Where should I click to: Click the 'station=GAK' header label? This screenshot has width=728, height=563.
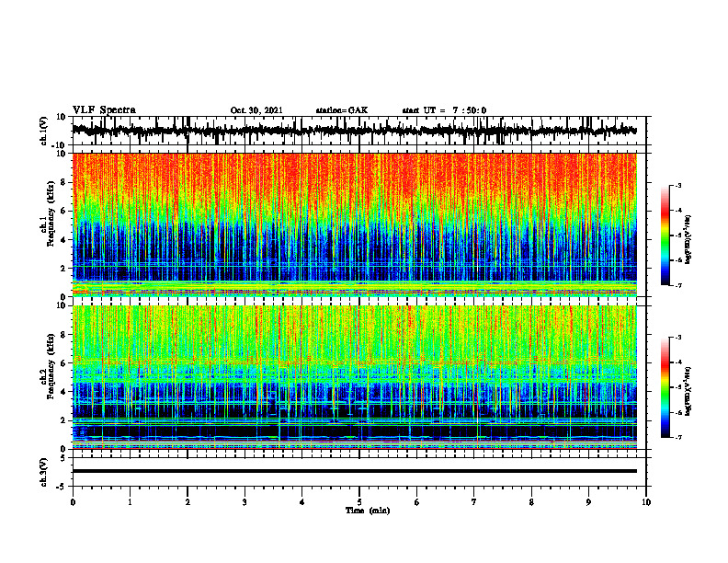(342, 110)
